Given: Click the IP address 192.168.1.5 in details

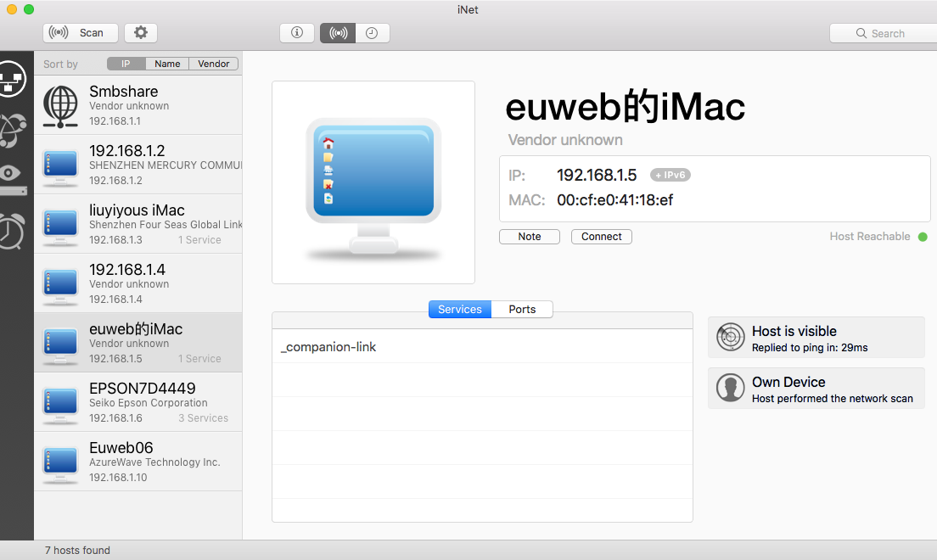Looking at the screenshot, I should pos(597,175).
